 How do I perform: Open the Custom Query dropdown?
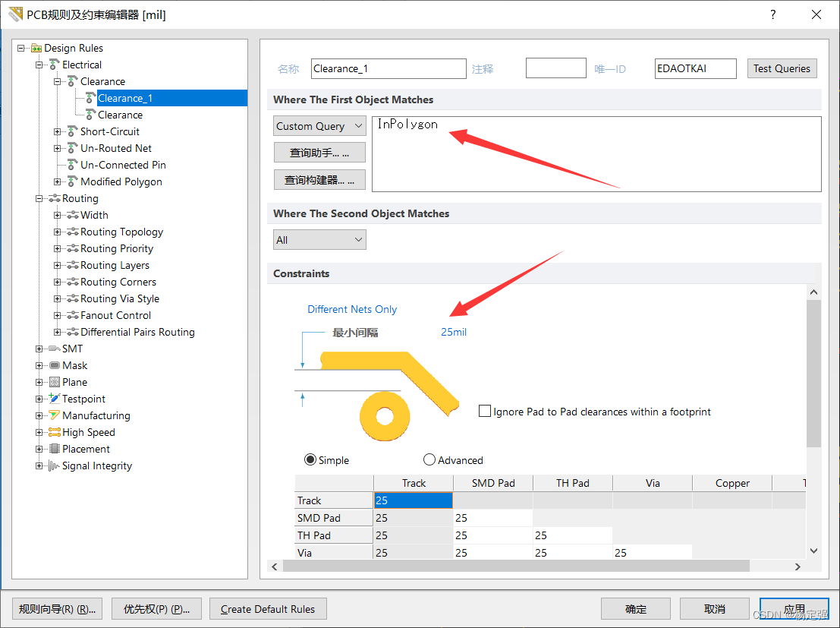319,126
